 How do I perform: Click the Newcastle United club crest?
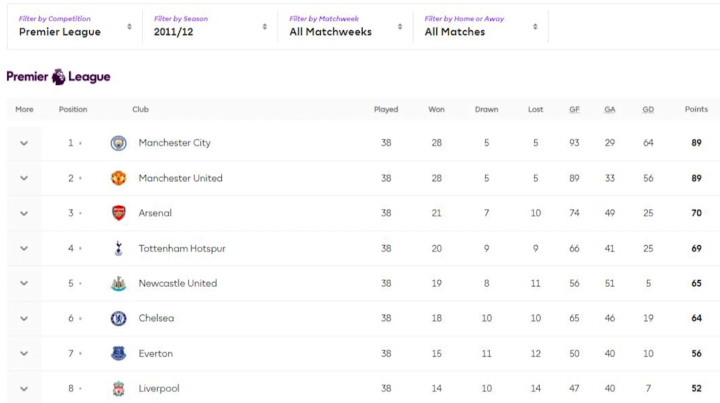pos(118,283)
